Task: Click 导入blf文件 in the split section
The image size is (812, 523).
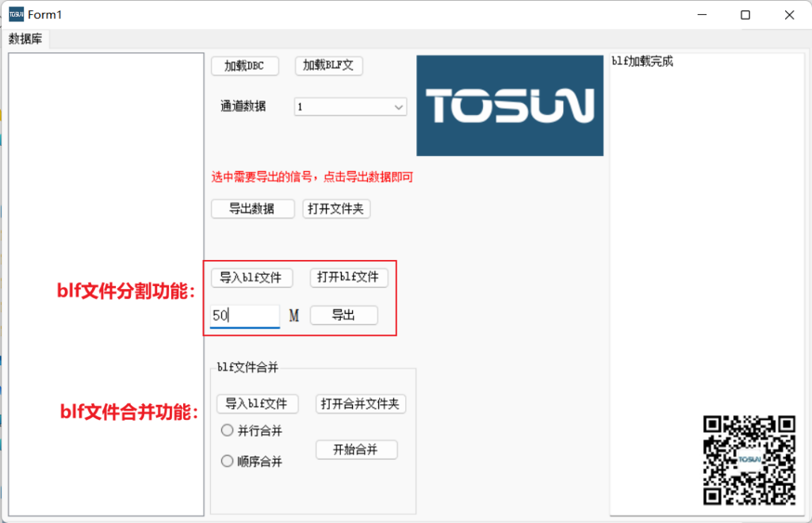Action: tap(251, 278)
